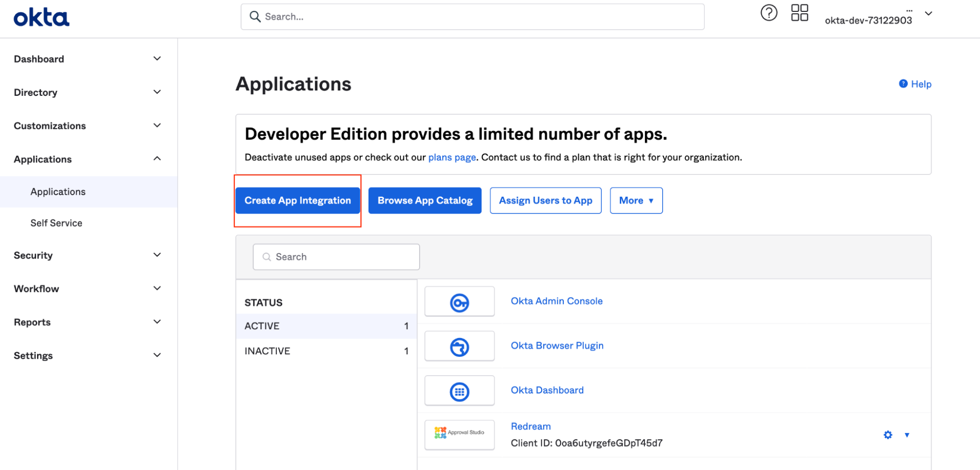Open the Help link
980x470 pixels.
(921, 84)
